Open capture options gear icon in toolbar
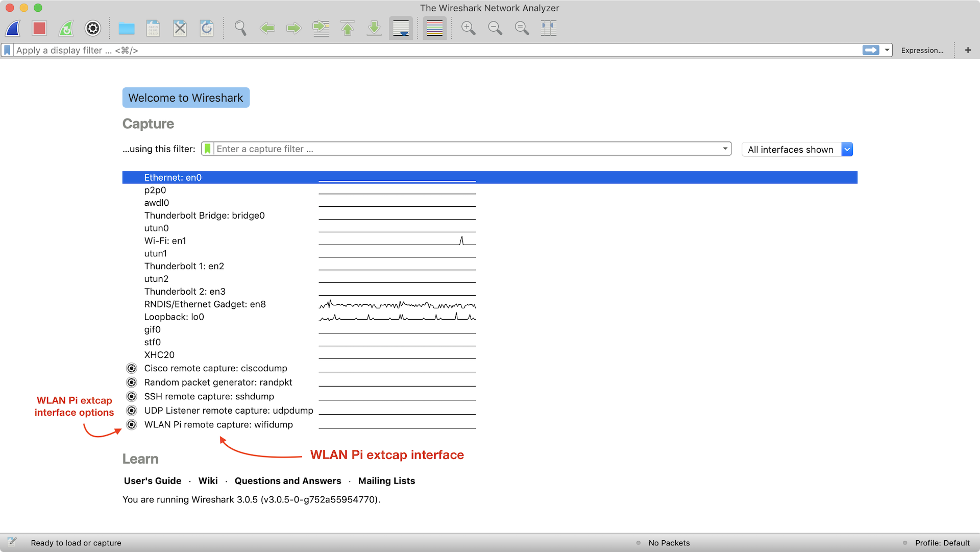 (93, 28)
